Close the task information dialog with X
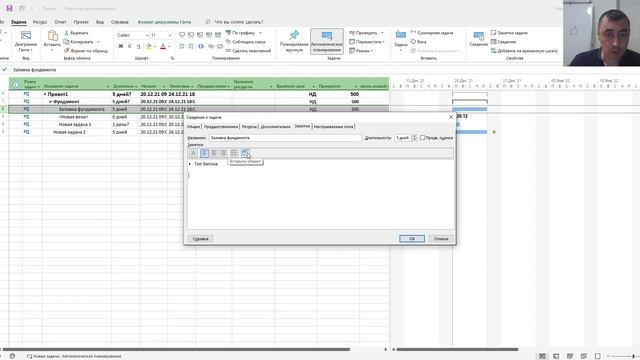The width and height of the screenshot is (640, 360). [451, 117]
